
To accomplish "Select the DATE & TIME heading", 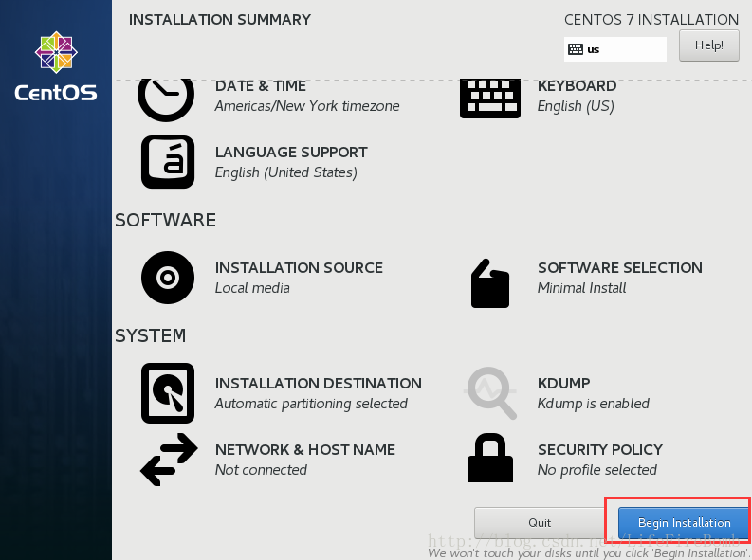I will tap(261, 85).
